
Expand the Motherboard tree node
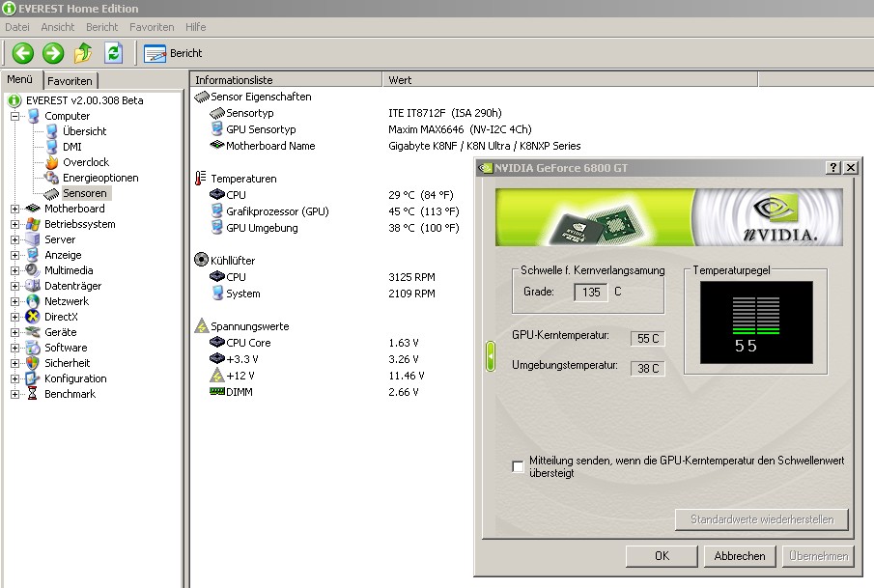coord(14,209)
